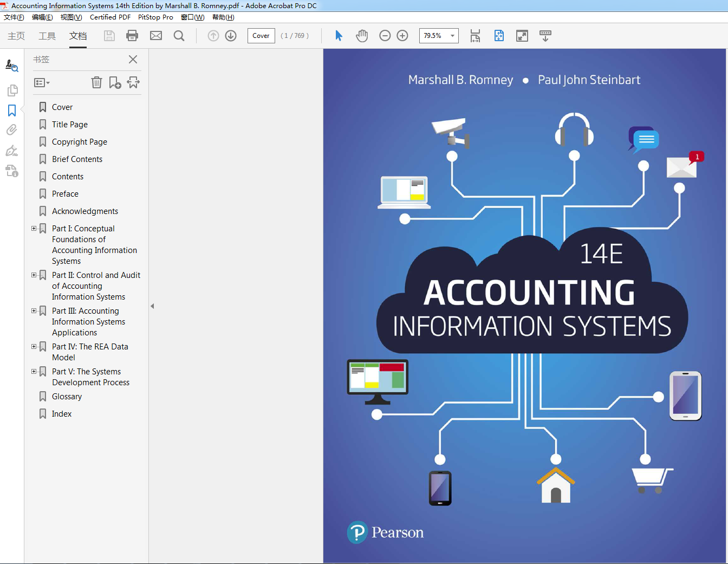Click the book cover page image

click(524, 306)
